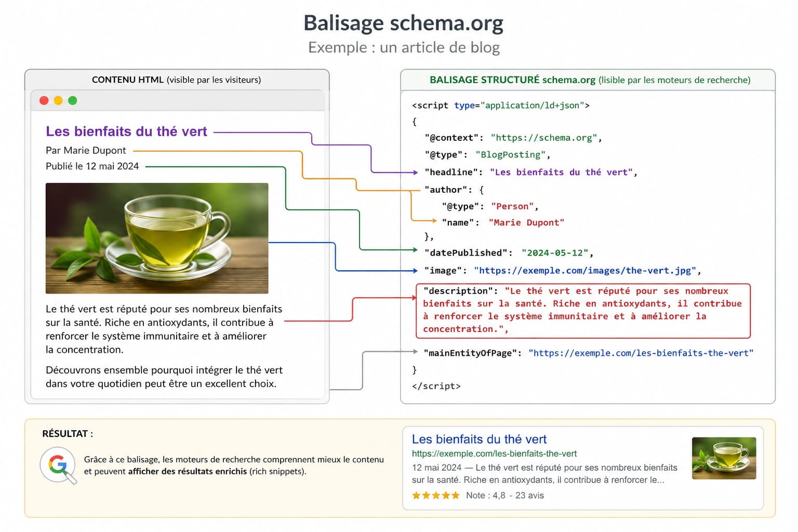The height and width of the screenshot is (532, 798).
Task: Click the headline property in the JSON code
Action: (x=530, y=172)
